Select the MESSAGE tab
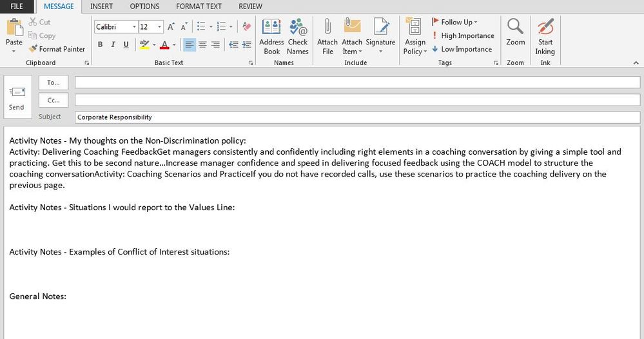The image size is (644, 339). tap(59, 6)
